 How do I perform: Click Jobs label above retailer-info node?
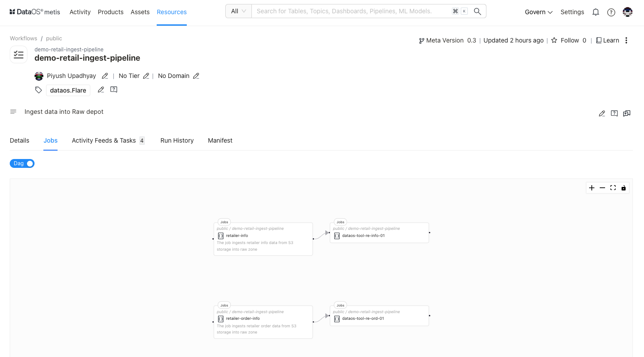[224, 222]
